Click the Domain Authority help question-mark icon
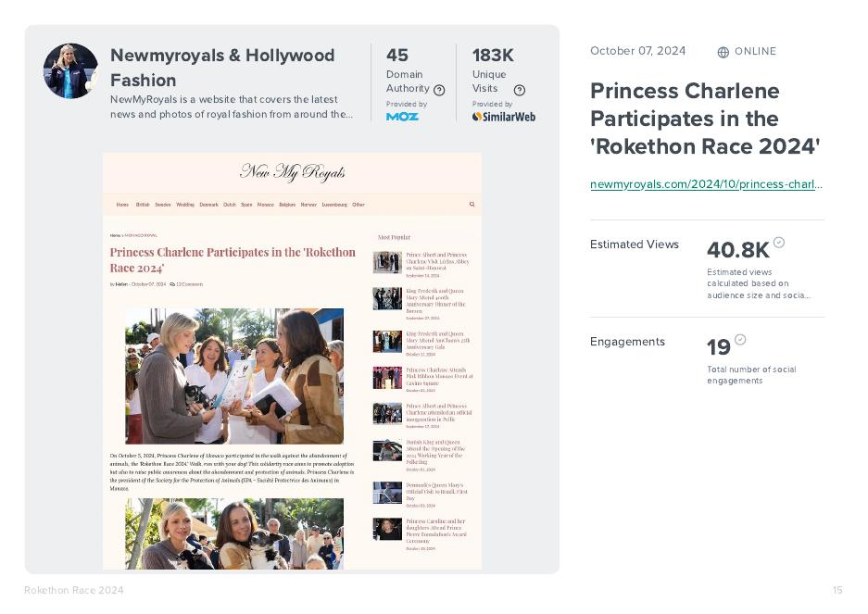The width and height of the screenshot is (868, 614). tap(439, 90)
